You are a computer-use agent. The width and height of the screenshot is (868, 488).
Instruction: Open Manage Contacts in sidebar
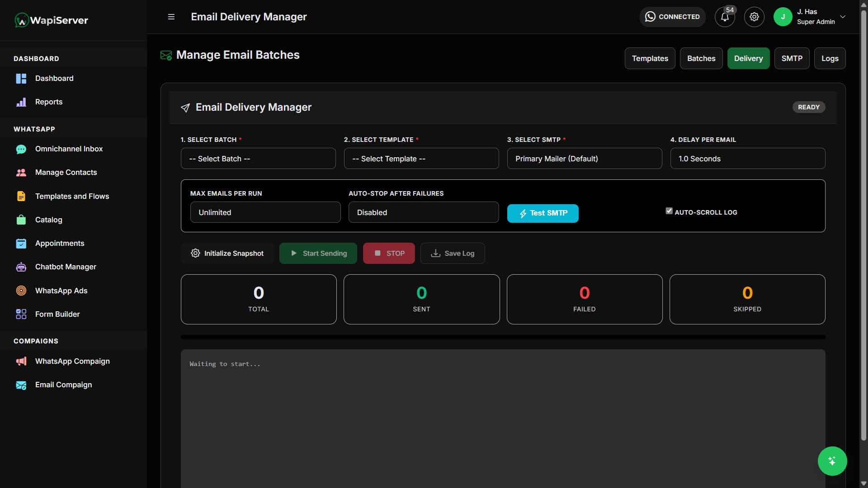(66, 173)
